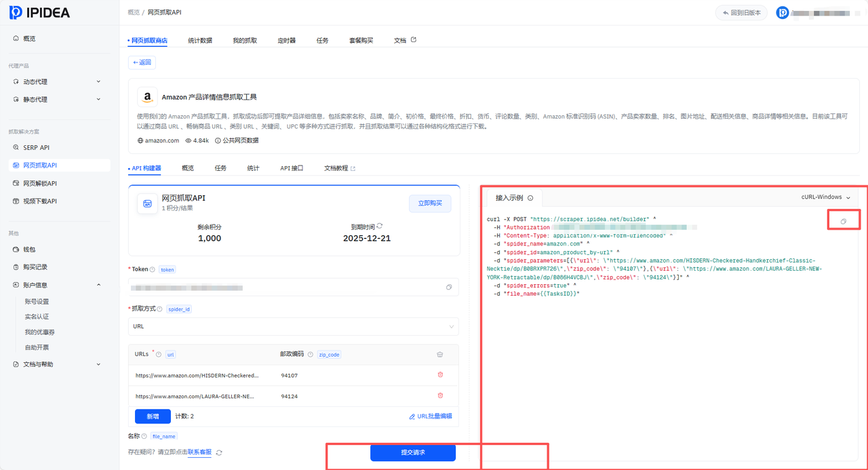868x470 pixels.
Task: Click 接入示例 info icon
Action: coord(530,198)
